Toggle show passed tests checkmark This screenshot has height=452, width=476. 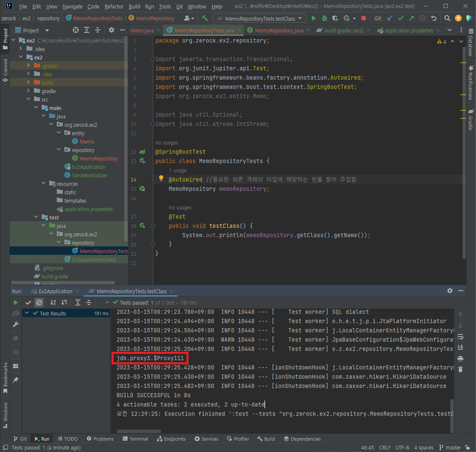pyautogui.click(x=28, y=302)
